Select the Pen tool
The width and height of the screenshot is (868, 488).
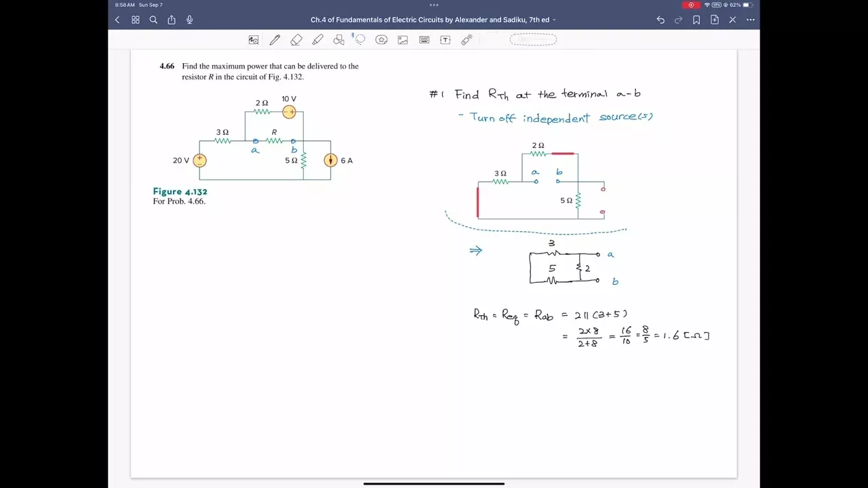point(275,40)
